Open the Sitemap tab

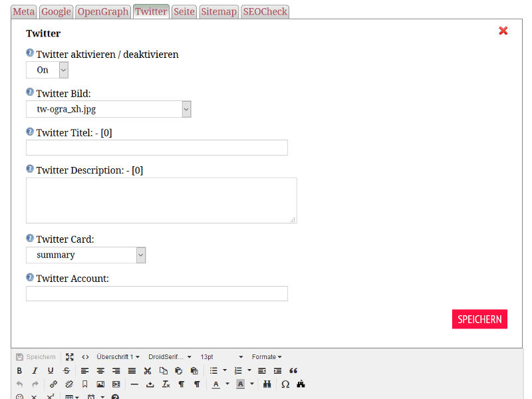[219, 11]
